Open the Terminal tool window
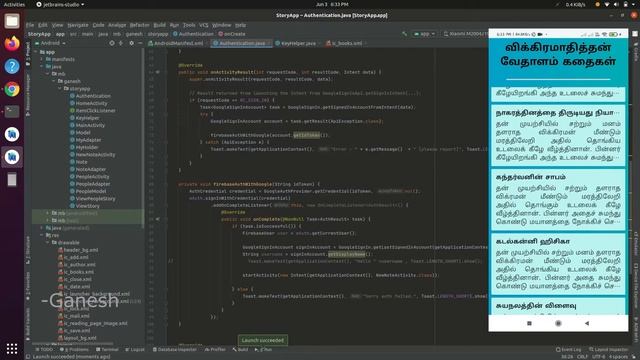Screen dimensions: 640x360 click(107, 349)
